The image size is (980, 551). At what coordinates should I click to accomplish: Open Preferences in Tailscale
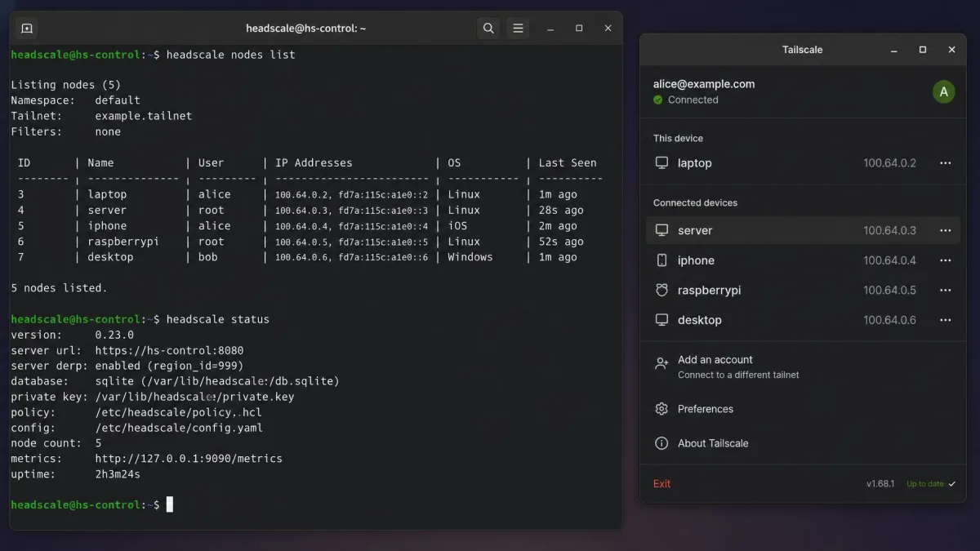click(803, 409)
